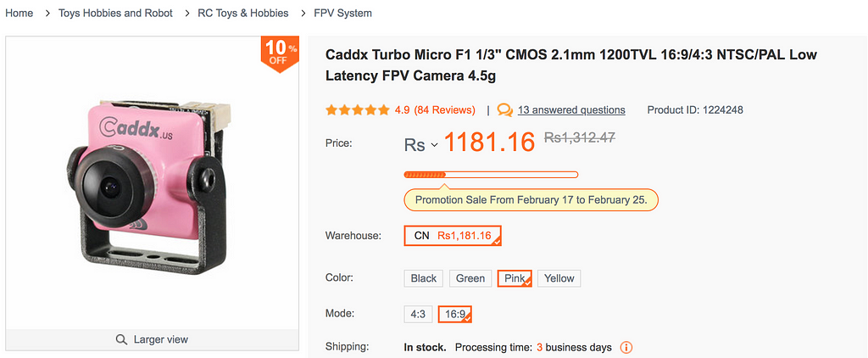
Task: Click the shipping info circle icon
Action: tap(626, 348)
